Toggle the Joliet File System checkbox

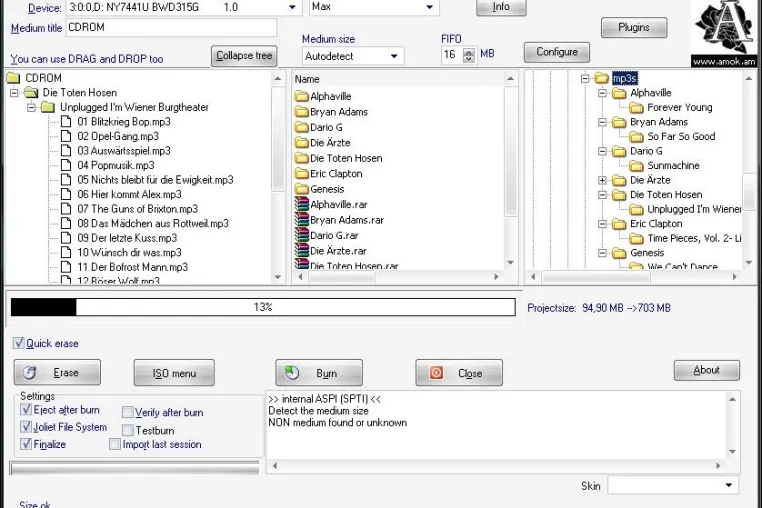coord(26,427)
